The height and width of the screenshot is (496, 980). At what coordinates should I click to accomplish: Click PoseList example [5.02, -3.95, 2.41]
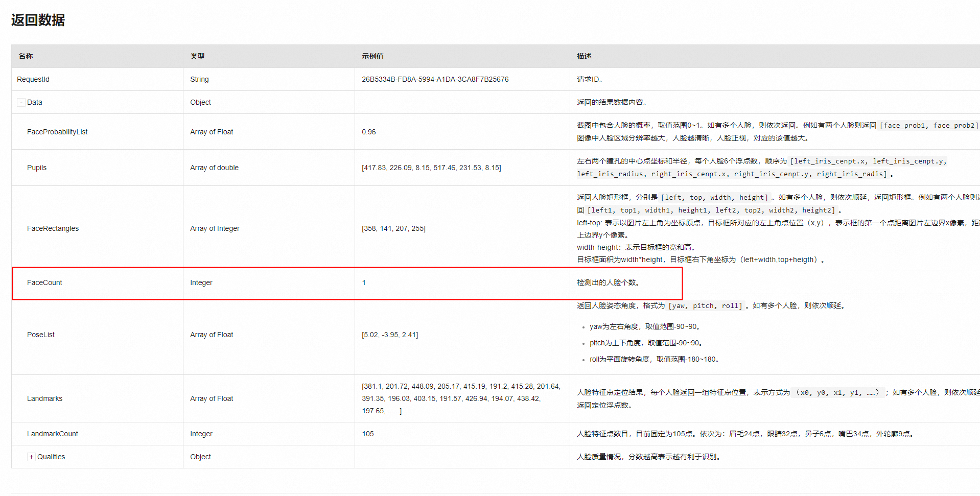[x=390, y=335]
